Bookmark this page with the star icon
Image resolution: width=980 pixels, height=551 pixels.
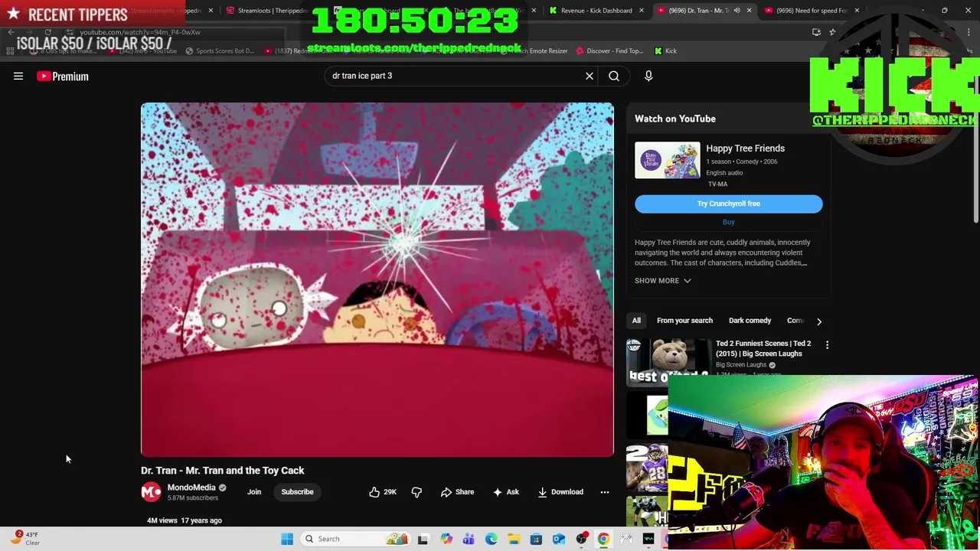[832, 32]
